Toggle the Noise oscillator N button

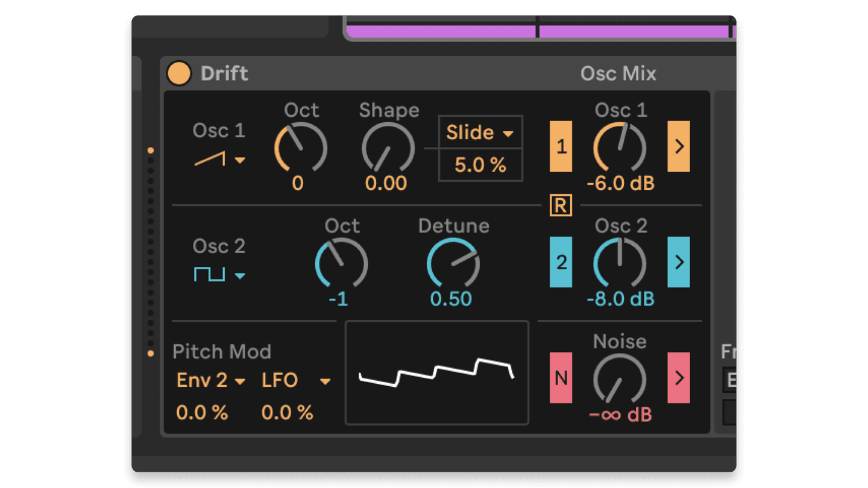(561, 378)
